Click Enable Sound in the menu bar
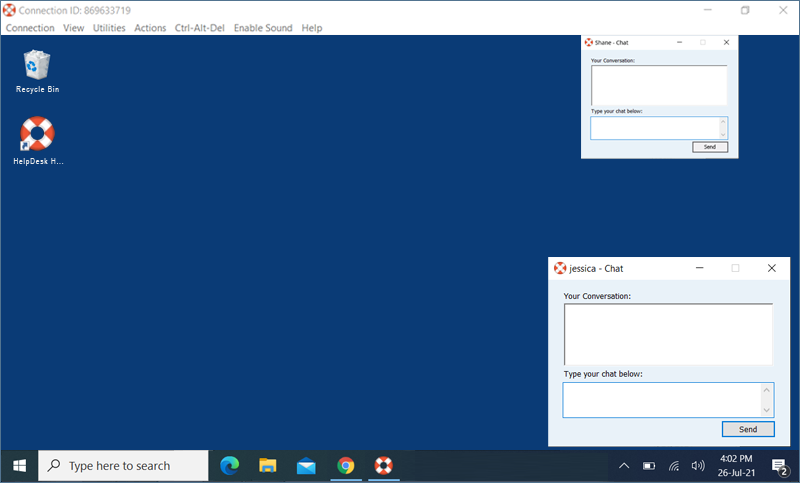This screenshot has width=800, height=483. point(263,28)
